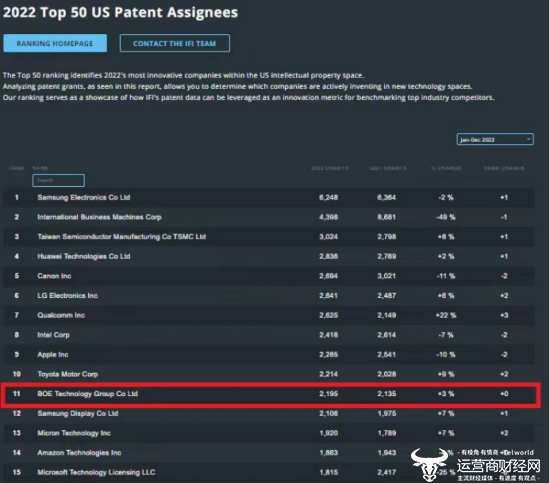This screenshot has width=550, height=484.
Task: Select Apple Inc row name
Action: [x=53, y=355]
